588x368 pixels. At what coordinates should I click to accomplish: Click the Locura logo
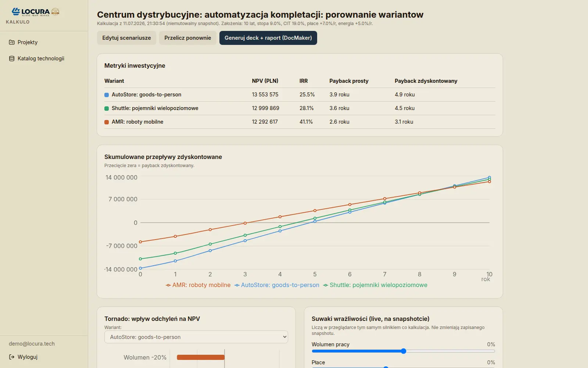point(35,12)
